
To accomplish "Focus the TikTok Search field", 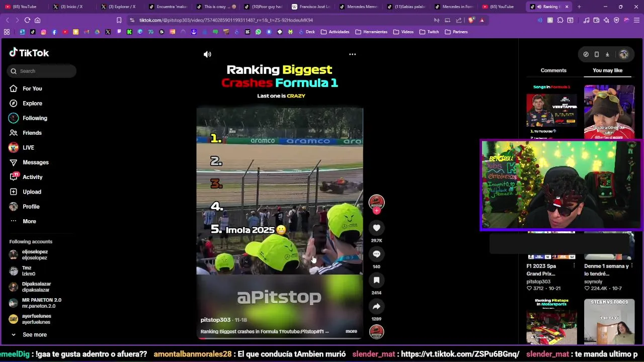I will click(x=42, y=71).
